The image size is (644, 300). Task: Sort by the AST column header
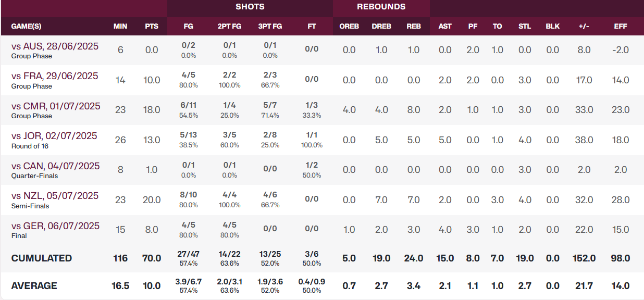point(445,26)
